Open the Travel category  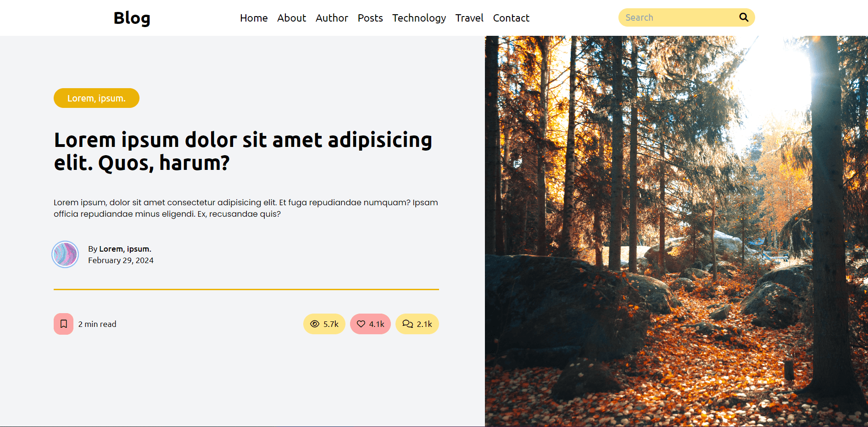[x=469, y=18]
